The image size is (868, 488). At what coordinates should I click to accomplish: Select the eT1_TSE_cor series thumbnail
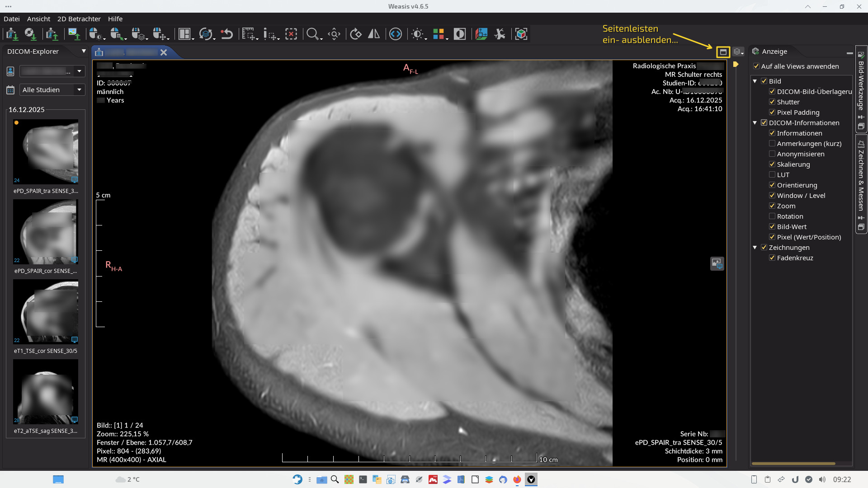point(46,312)
